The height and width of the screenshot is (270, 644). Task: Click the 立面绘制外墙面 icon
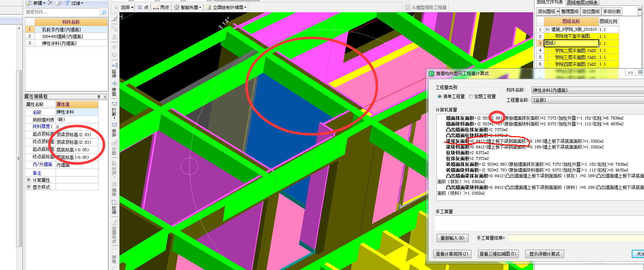(209, 7)
